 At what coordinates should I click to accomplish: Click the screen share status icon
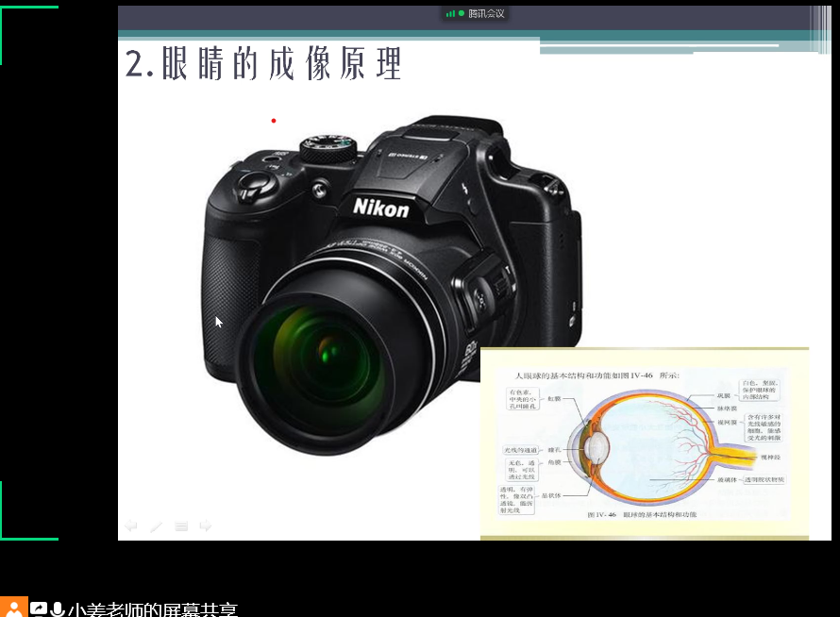point(39,609)
